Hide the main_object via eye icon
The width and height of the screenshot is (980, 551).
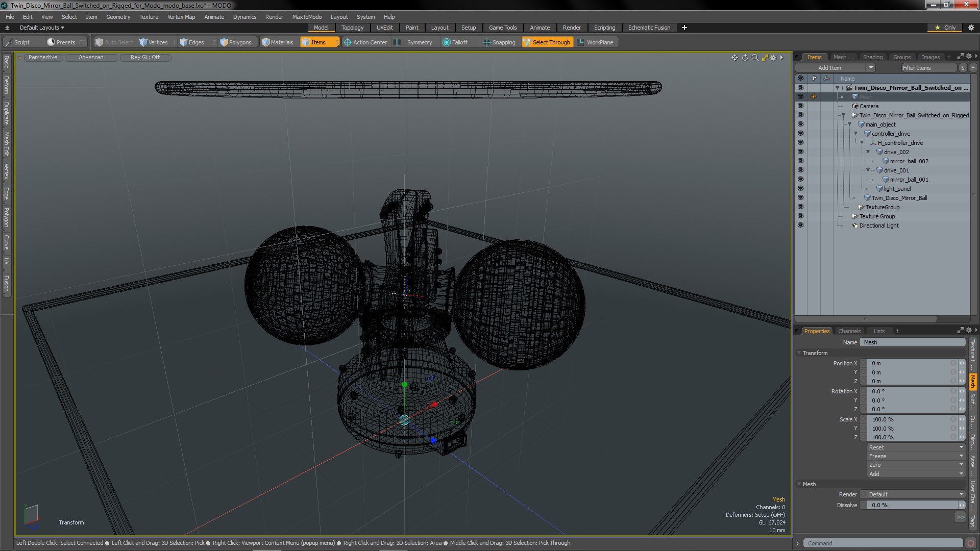(800, 124)
